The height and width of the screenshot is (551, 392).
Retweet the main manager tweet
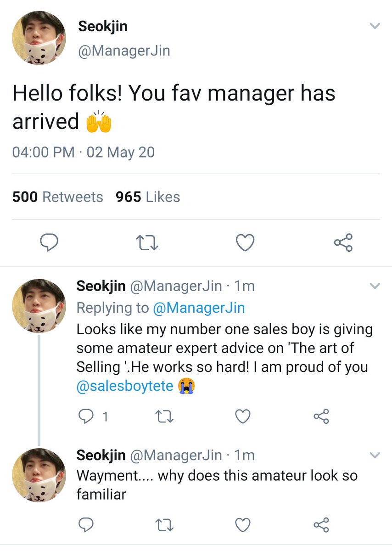point(147,242)
